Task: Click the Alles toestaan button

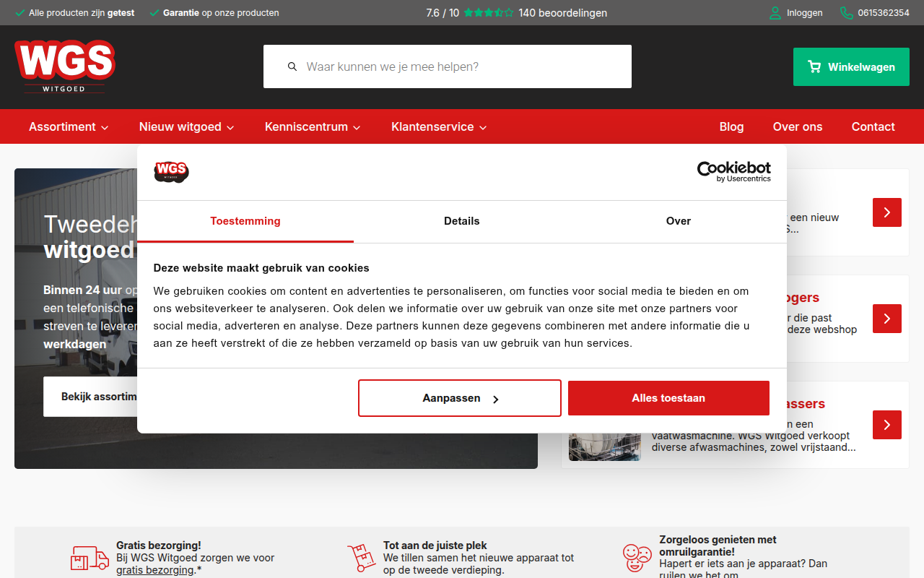Action: point(668,398)
